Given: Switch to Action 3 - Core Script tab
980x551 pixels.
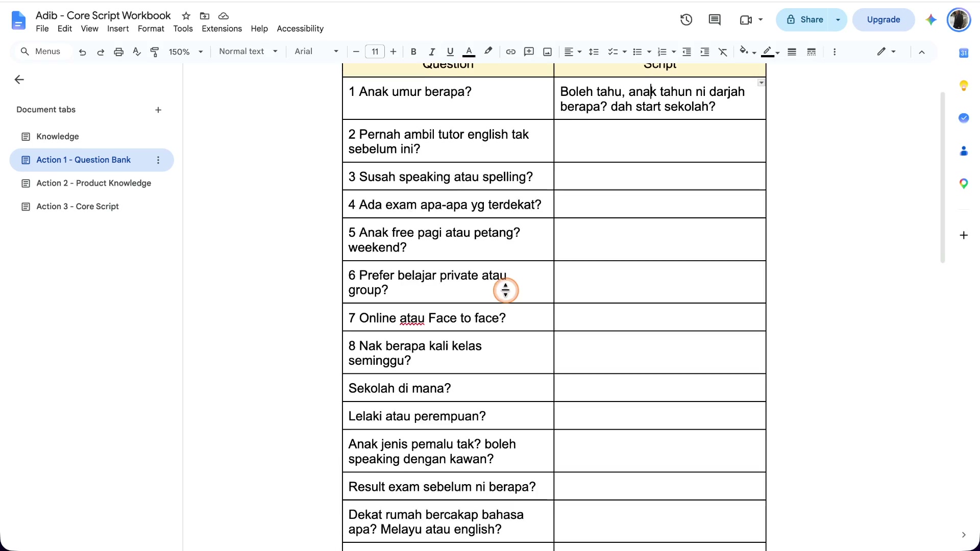Looking at the screenshot, I should click(x=92, y=207).
